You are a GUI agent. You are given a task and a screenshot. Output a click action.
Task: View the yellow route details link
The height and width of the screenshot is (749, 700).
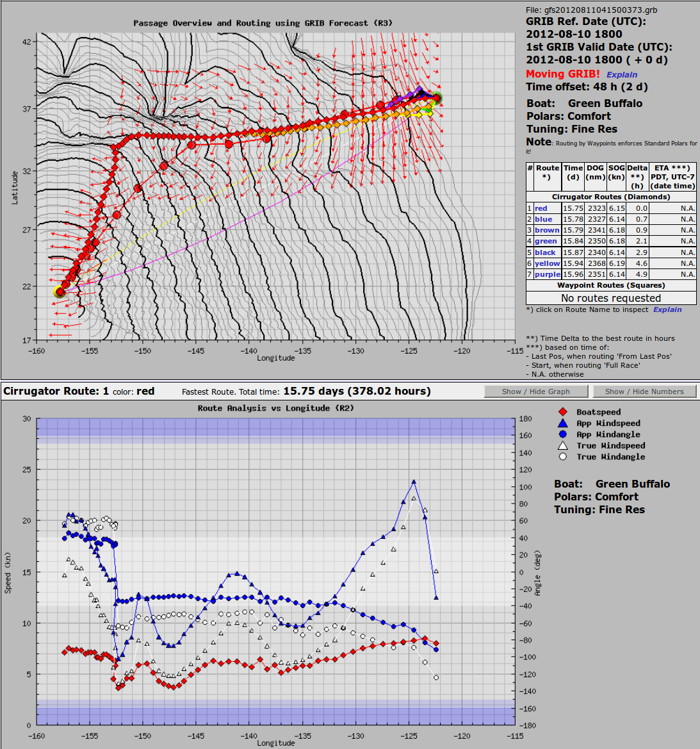(547, 263)
